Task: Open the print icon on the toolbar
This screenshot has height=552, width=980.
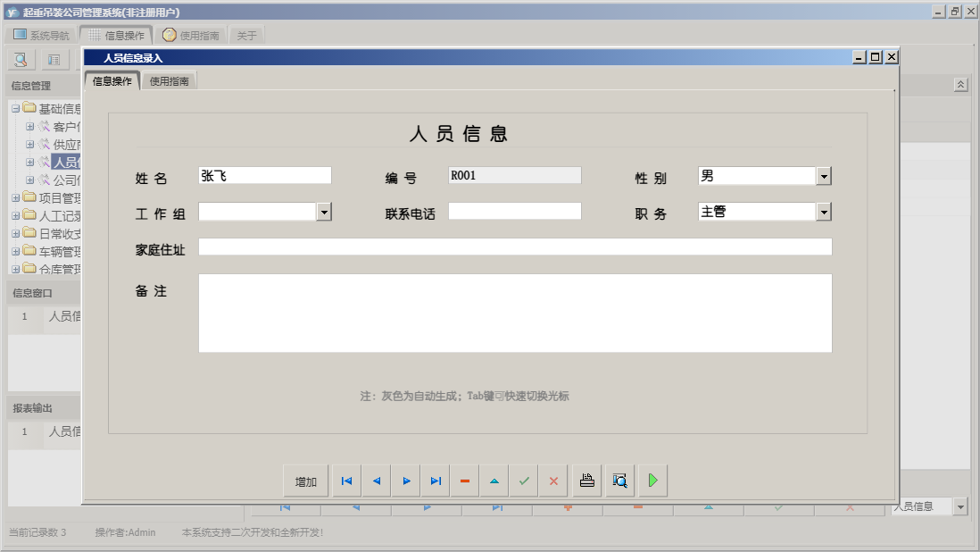Action: click(586, 481)
